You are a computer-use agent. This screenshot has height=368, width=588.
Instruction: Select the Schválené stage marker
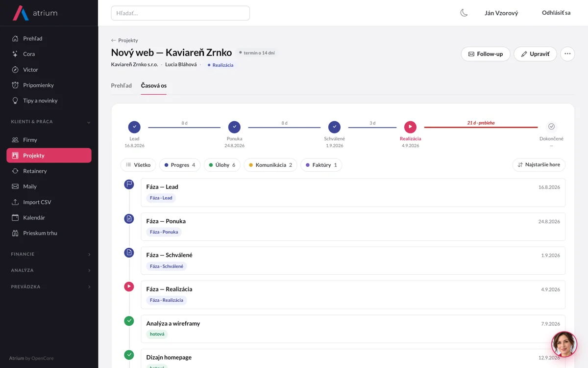334,127
